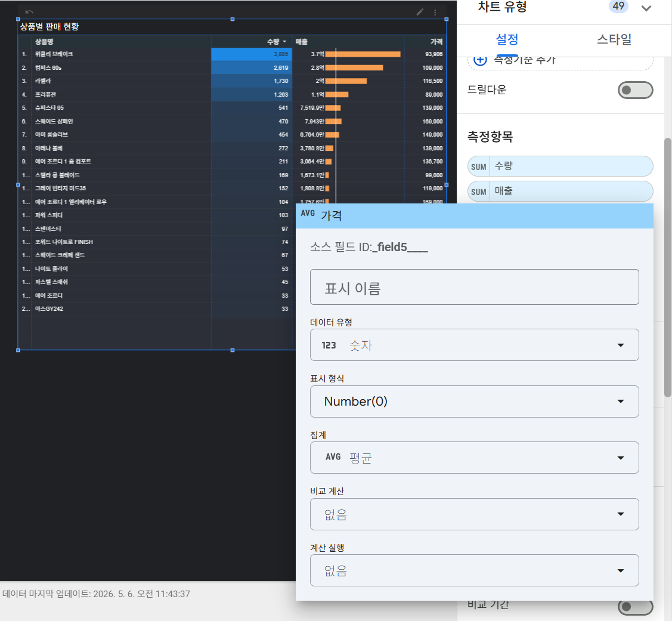The width and height of the screenshot is (672, 621).
Task: Click the AVG badge in the 가격 popup header
Action: pos(308,213)
